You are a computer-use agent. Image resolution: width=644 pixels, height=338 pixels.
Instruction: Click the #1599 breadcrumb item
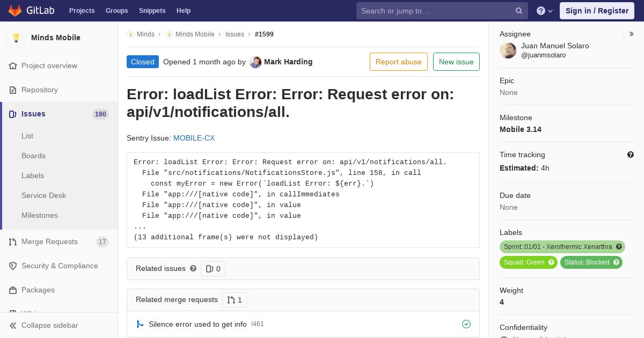pyautogui.click(x=264, y=34)
